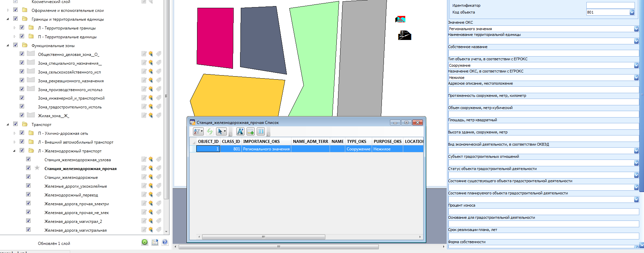Expand the П - Улично-дорожная сеть group
Screen dimensions: 644x253
pos(14,133)
